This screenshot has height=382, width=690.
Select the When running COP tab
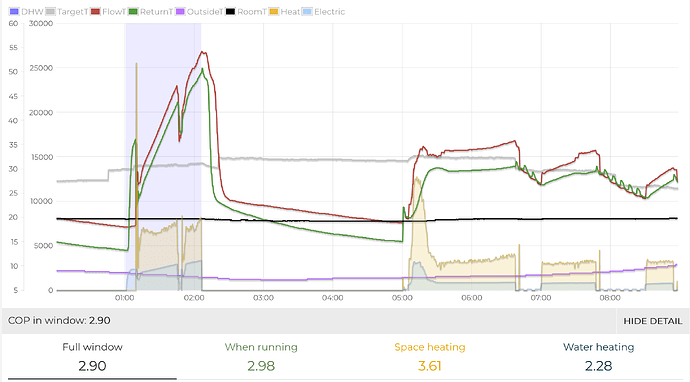click(261, 357)
